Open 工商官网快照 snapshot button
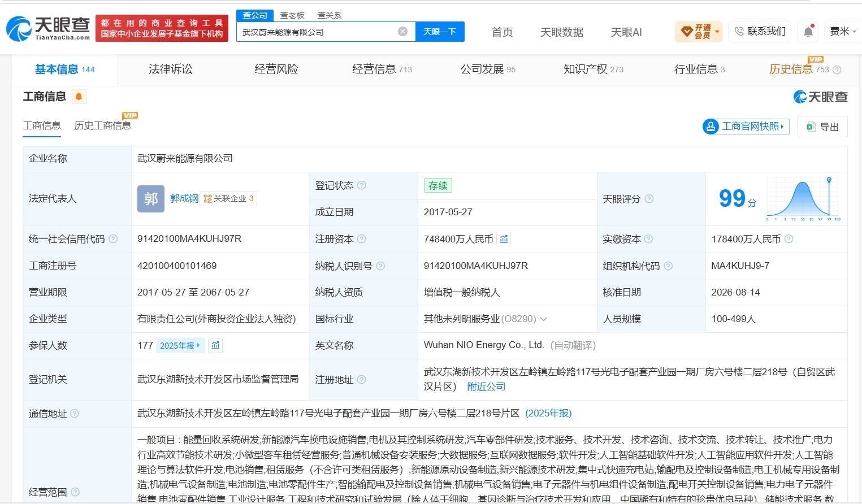Image resolution: width=862 pixels, height=504 pixels. [x=745, y=127]
